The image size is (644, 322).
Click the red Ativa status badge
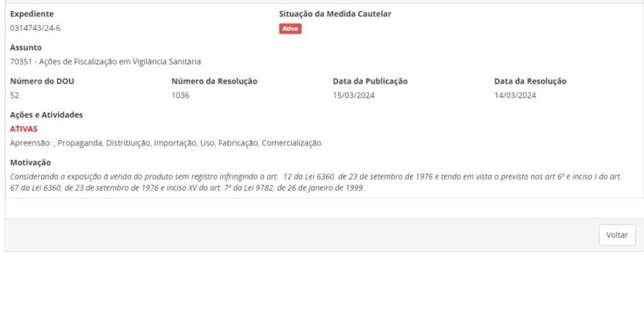[291, 29]
